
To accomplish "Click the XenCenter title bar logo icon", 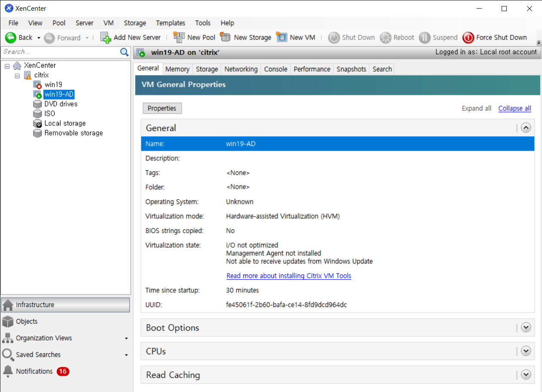I will coord(9,8).
